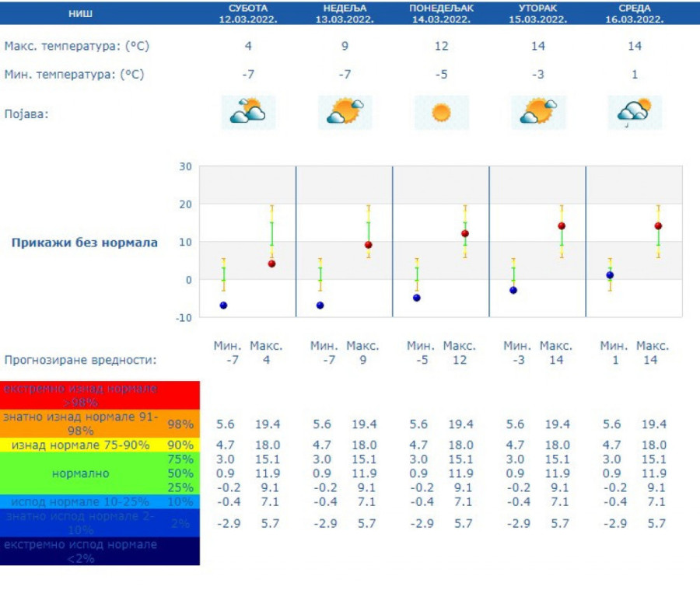
Task: Toggle 'Прикажи без нормала' chart view
Action: click(x=84, y=243)
